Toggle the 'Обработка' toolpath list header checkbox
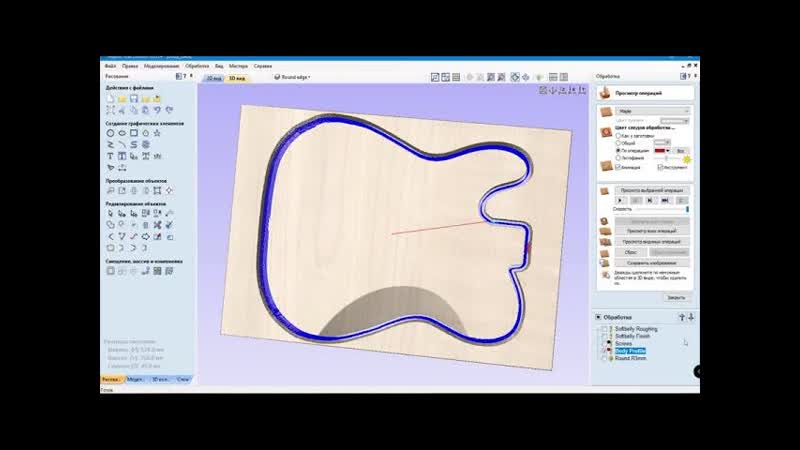 coord(598,317)
